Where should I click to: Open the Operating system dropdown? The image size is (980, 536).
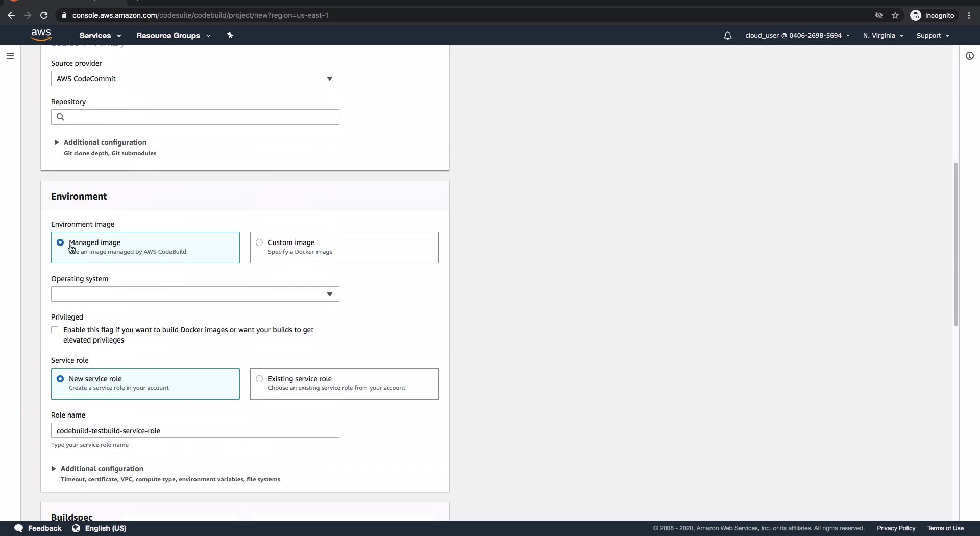click(x=195, y=294)
